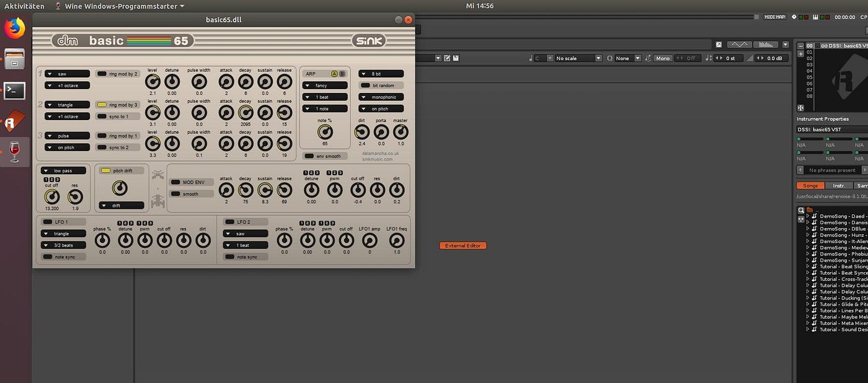
Task: Open oscillator 1 saw waveform dropdown
Action: [x=67, y=74]
